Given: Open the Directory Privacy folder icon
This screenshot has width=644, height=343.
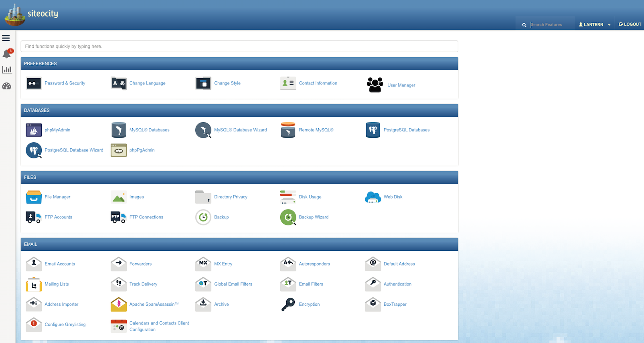Looking at the screenshot, I should pyautogui.click(x=203, y=197).
